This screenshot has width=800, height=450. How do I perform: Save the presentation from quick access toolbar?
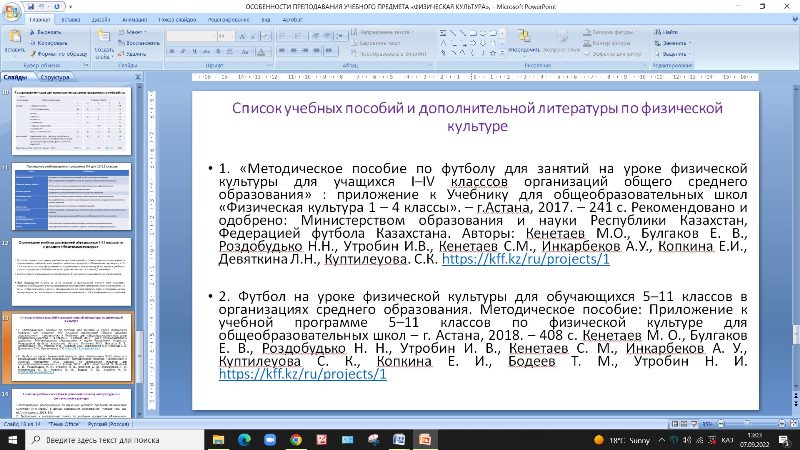pyautogui.click(x=31, y=7)
